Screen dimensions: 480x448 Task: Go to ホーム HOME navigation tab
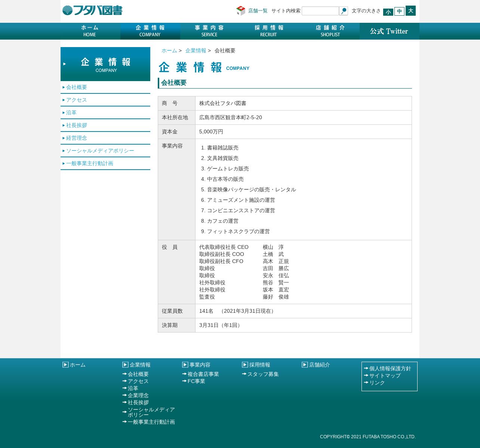tap(90, 31)
